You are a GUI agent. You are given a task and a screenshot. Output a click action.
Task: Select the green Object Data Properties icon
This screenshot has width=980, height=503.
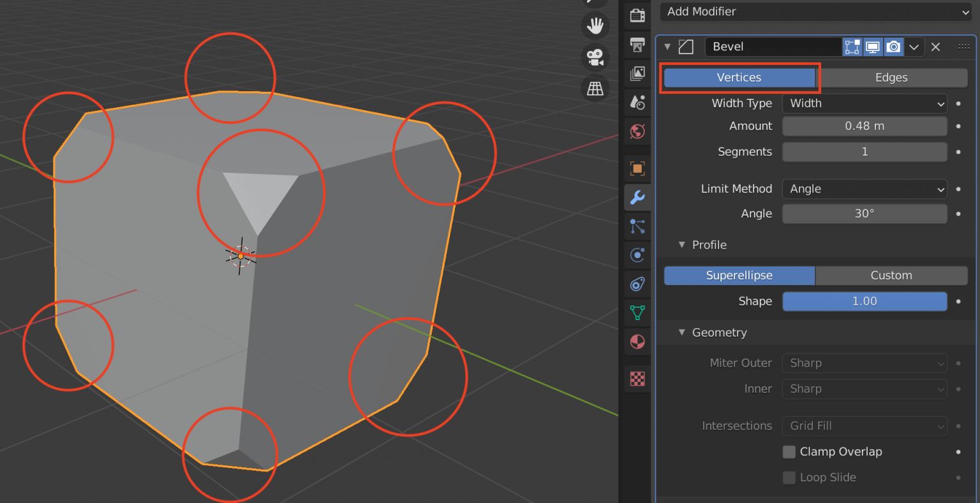click(x=637, y=312)
